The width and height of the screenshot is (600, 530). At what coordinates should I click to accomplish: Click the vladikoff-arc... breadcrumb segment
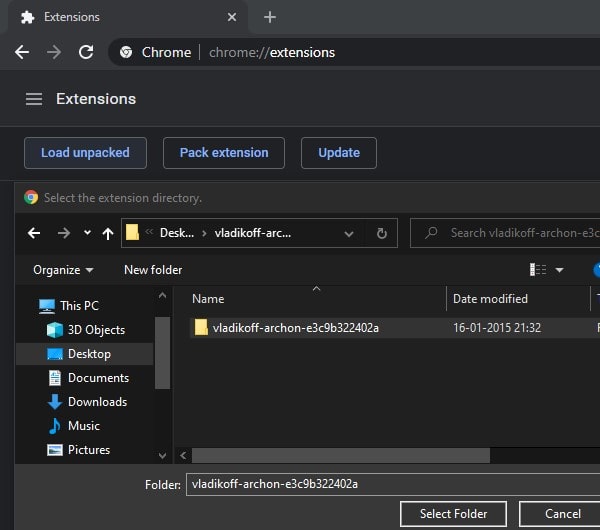pyautogui.click(x=253, y=233)
